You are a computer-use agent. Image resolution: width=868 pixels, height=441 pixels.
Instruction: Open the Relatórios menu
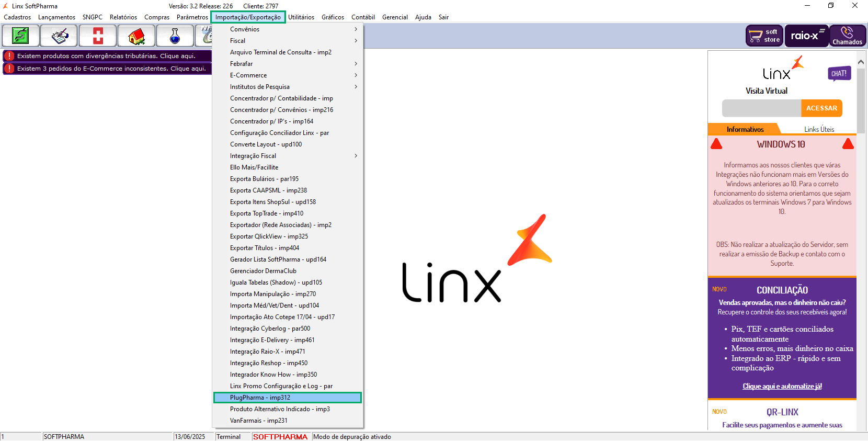pos(123,17)
